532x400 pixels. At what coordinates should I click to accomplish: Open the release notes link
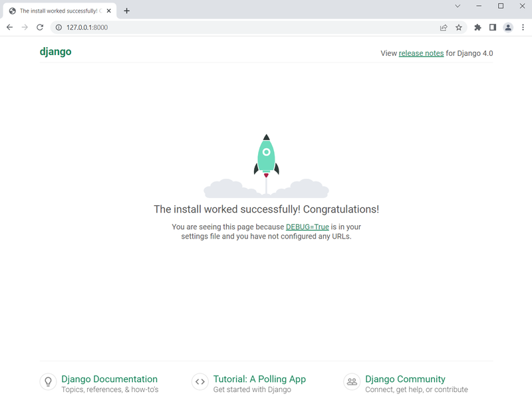point(421,53)
